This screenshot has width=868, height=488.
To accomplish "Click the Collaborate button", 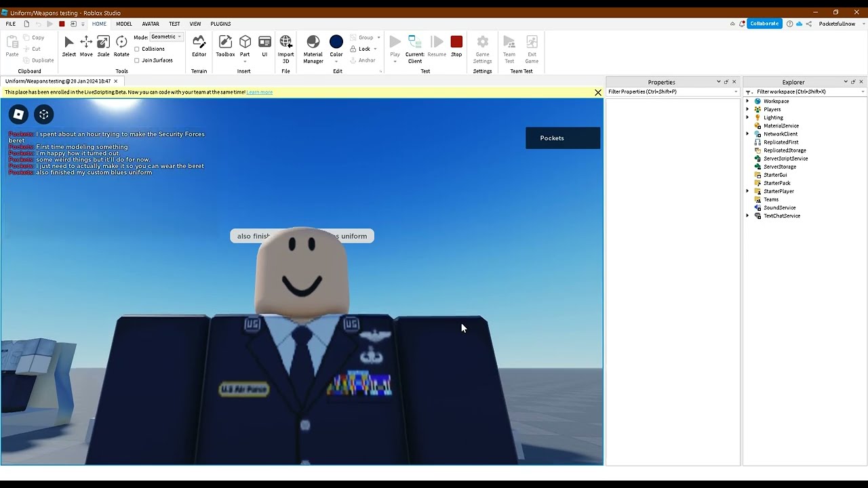I will [x=764, y=24].
